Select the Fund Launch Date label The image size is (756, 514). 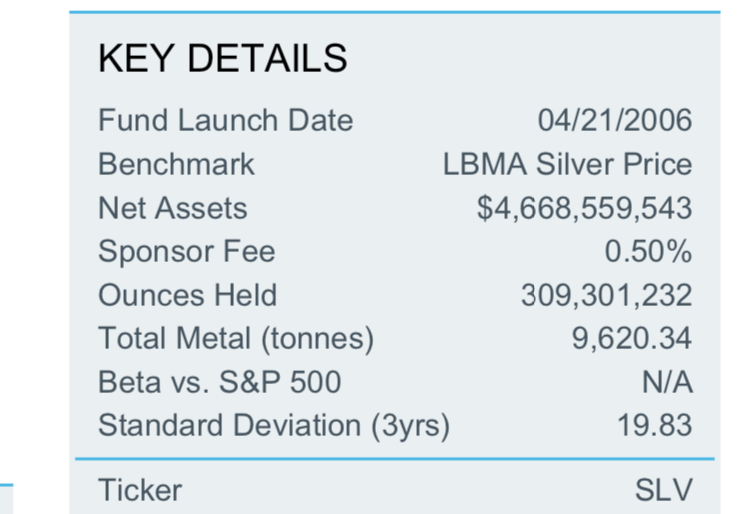[x=226, y=120]
